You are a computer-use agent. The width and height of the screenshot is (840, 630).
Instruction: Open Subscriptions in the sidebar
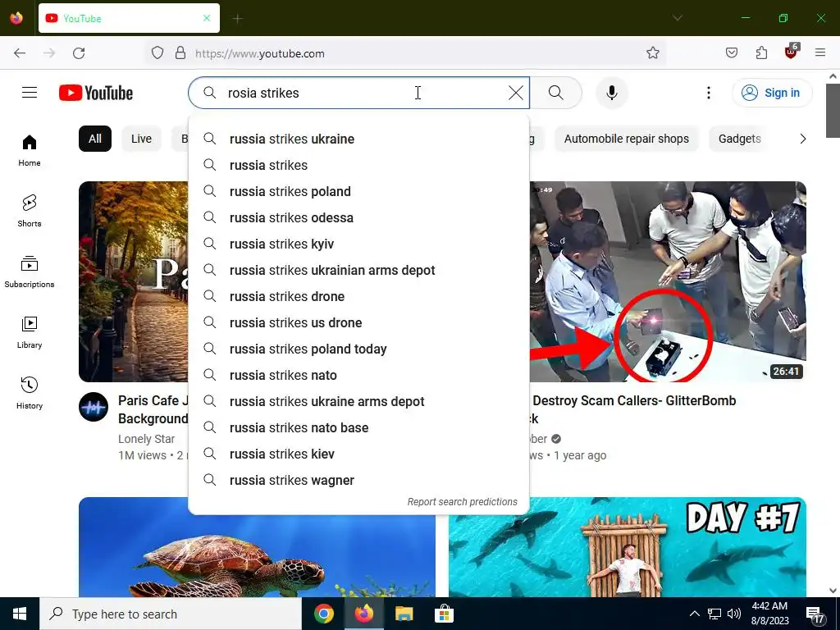30,272
